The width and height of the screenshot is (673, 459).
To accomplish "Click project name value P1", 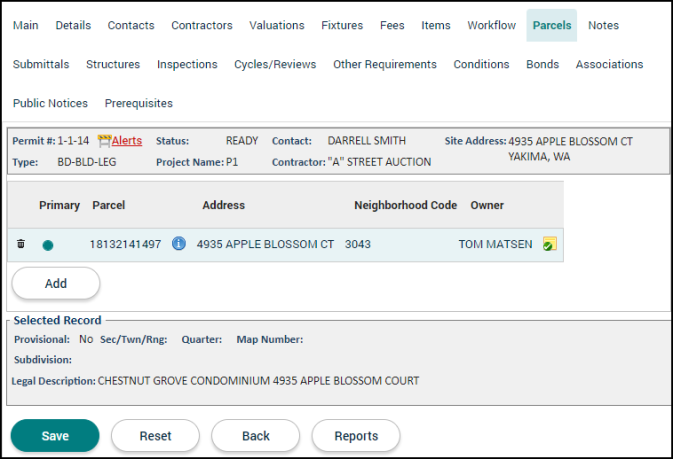I will (232, 162).
